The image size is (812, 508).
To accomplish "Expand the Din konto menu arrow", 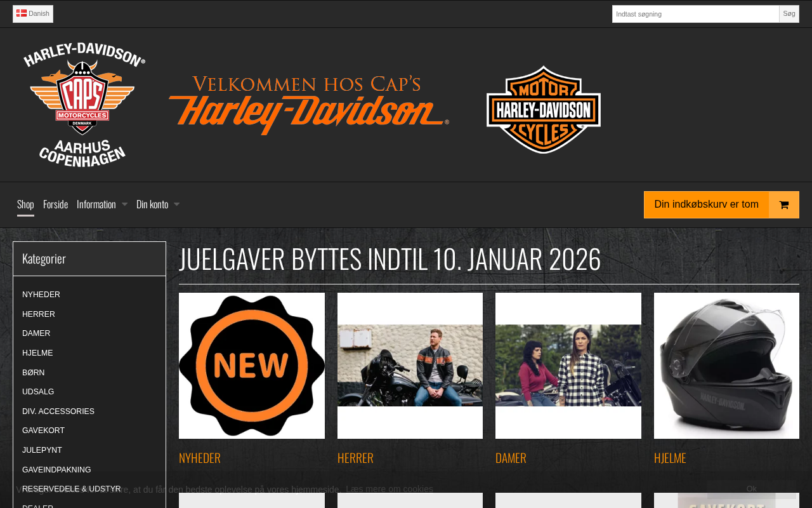I will tap(176, 204).
